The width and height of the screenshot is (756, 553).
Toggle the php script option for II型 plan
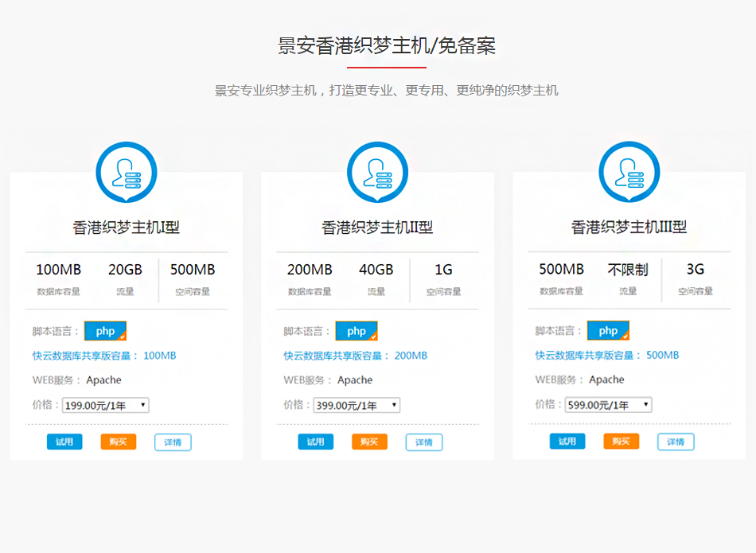(357, 331)
